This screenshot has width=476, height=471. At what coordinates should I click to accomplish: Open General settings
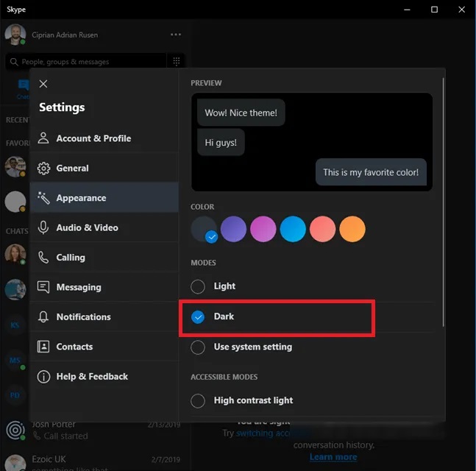[x=104, y=168]
